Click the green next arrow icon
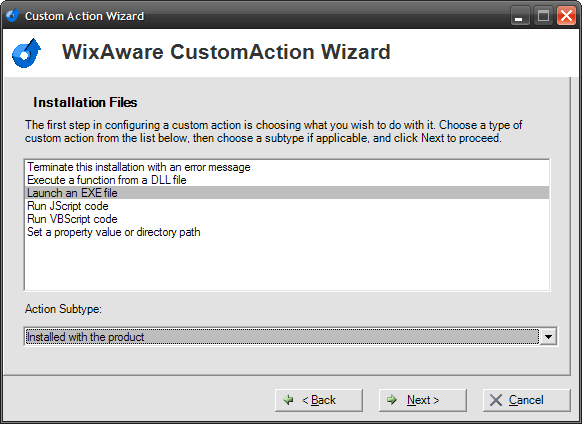The width and height of the screenshot is (582, 424). [x=392, y=400]
